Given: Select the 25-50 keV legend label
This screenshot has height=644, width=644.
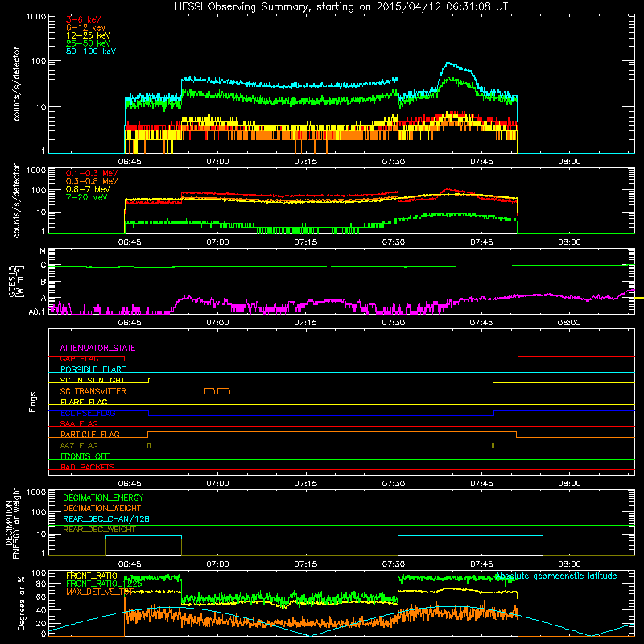Looking at the screenshot, I should [x=89, y=43].
